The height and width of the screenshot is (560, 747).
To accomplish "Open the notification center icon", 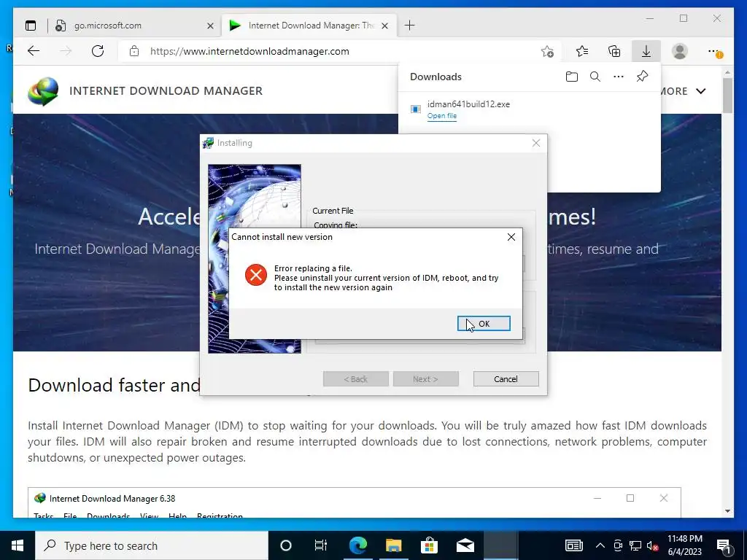I will pyautogui.click(x=724, y=545).
